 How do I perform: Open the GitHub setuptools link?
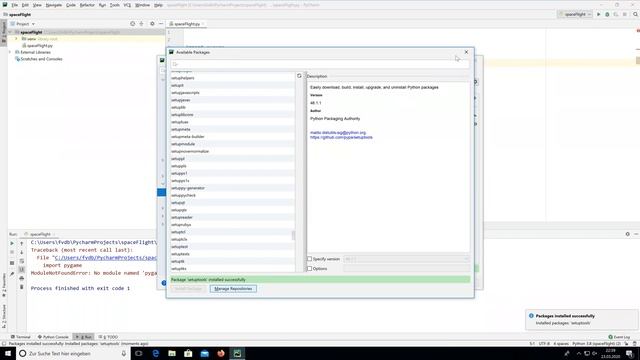point(341,138)
